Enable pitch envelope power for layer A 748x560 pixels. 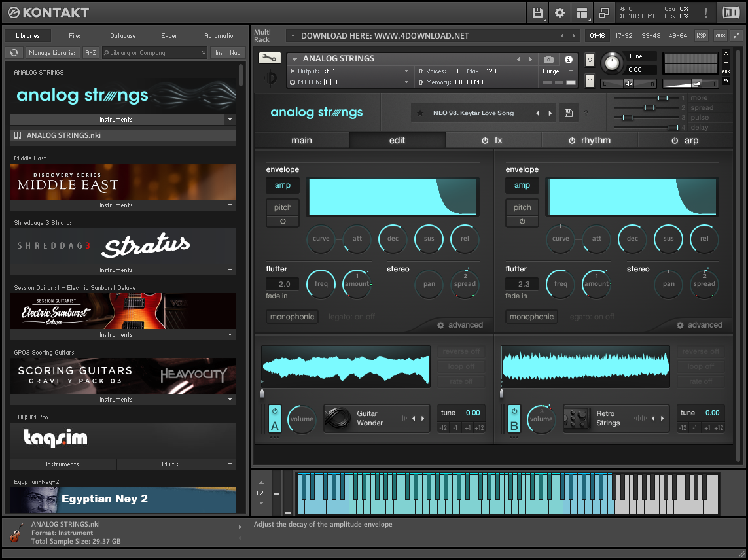click(x=283, y=221)
